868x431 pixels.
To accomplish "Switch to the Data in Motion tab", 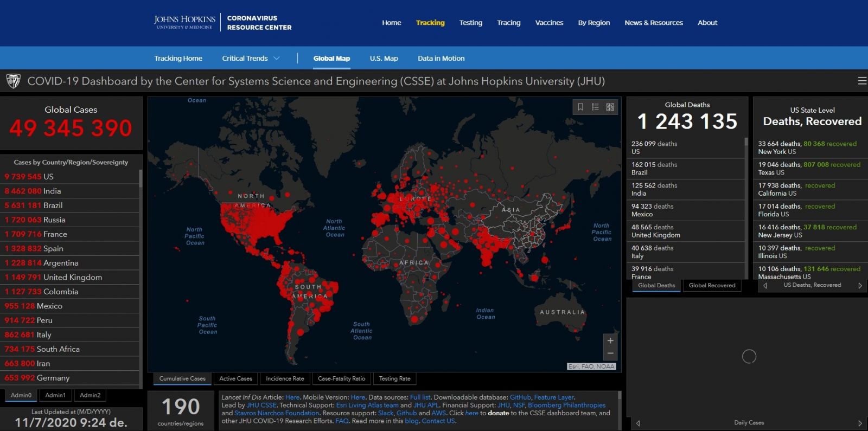I will click(x=441, y=59).
